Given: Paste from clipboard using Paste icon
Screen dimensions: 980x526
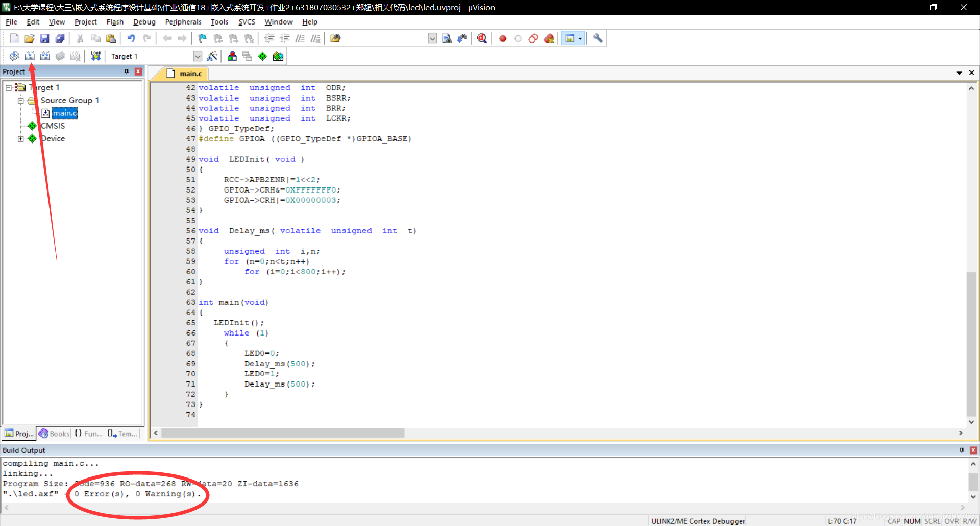Looking at the screenshot, I should pyautogui.click(x=111, y=38).
